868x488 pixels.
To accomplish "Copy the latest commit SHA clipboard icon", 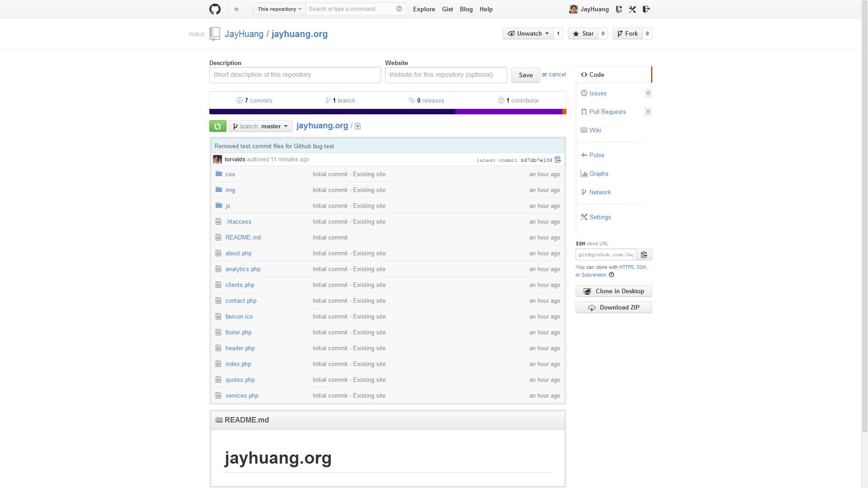I will [558, 160].
